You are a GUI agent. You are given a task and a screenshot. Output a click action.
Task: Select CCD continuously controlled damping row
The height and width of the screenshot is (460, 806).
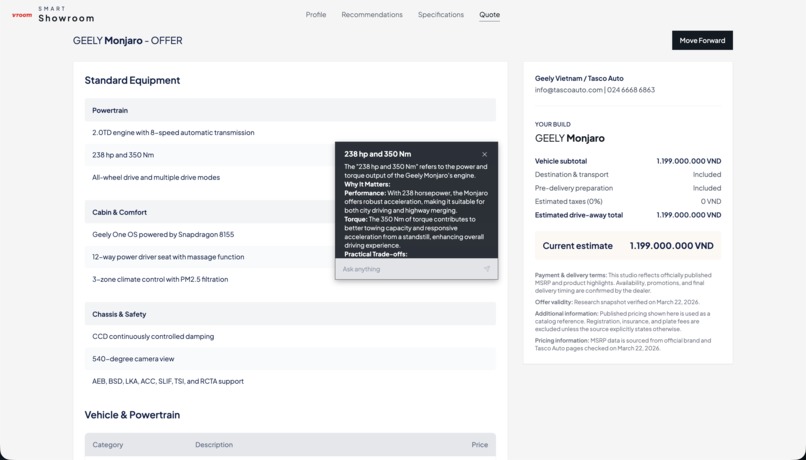(x=290, y=336)
